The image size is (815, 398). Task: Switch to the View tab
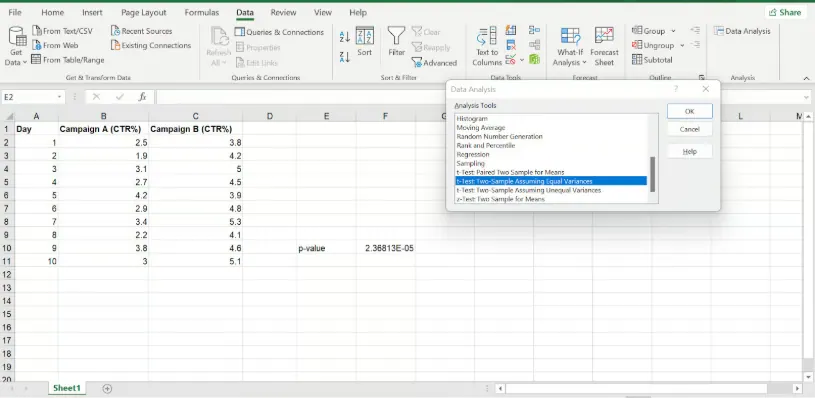pos(323,12)
